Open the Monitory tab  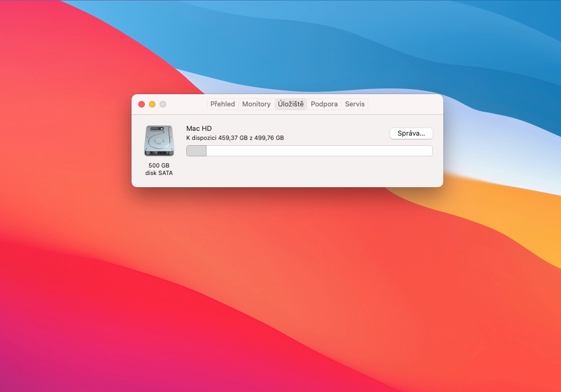(257, 104)
